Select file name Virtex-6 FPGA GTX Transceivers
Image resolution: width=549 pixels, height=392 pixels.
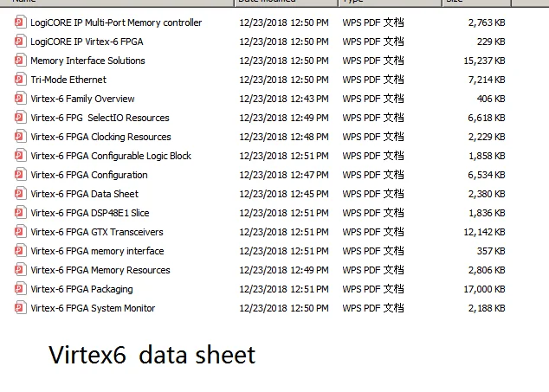click(x=97, y=232)
